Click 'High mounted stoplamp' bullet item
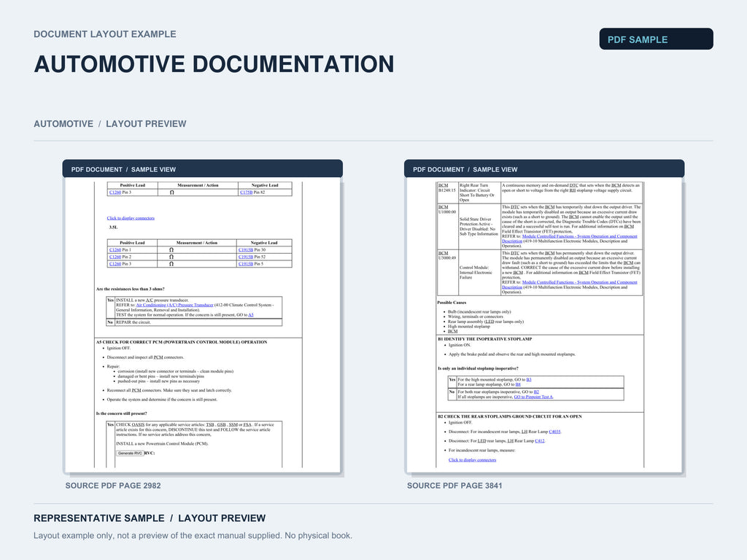Viewport: 747px width, 560px height. point(468,326)
